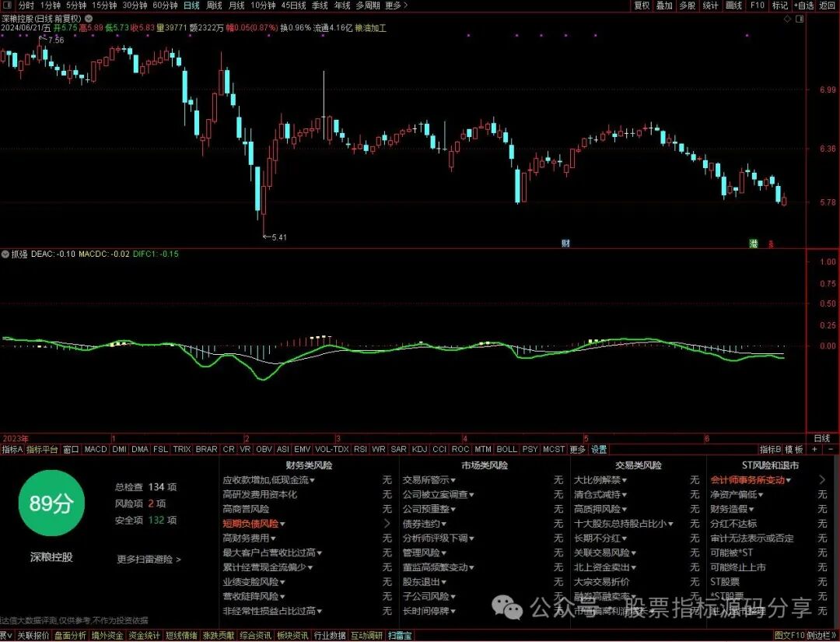Collapse the 抓强 indicator panel toggle
840x642 pixels.
pos(5,254)
